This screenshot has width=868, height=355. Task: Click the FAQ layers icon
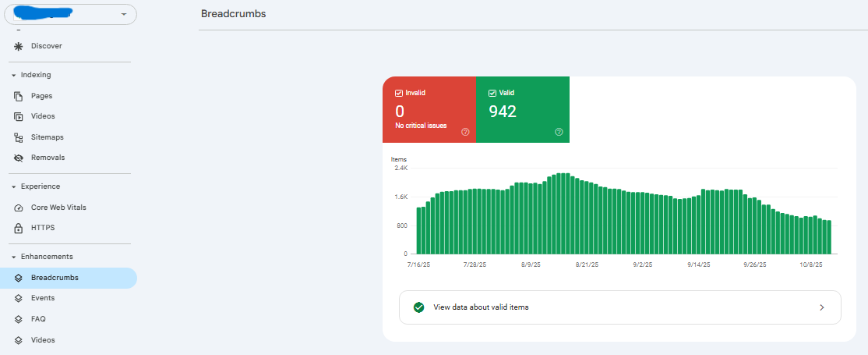[x=18, y=319]
